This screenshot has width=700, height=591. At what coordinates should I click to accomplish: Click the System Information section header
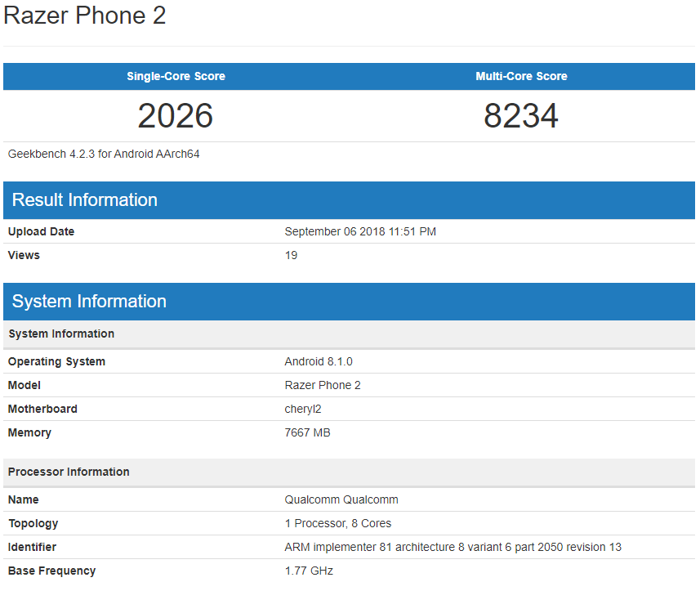[89, 302]
